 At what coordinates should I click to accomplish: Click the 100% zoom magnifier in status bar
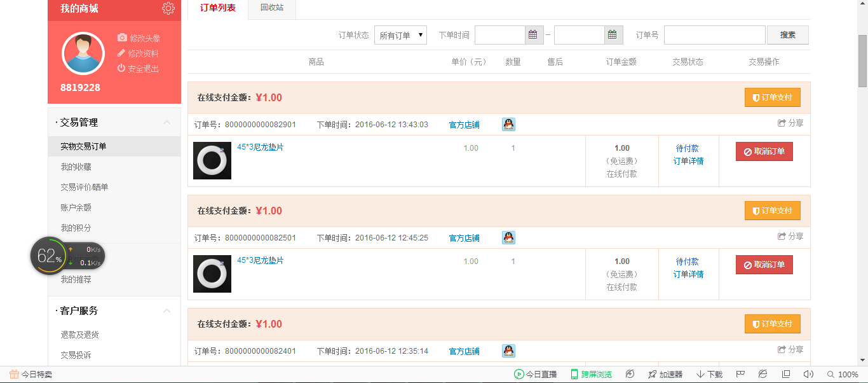831,374
